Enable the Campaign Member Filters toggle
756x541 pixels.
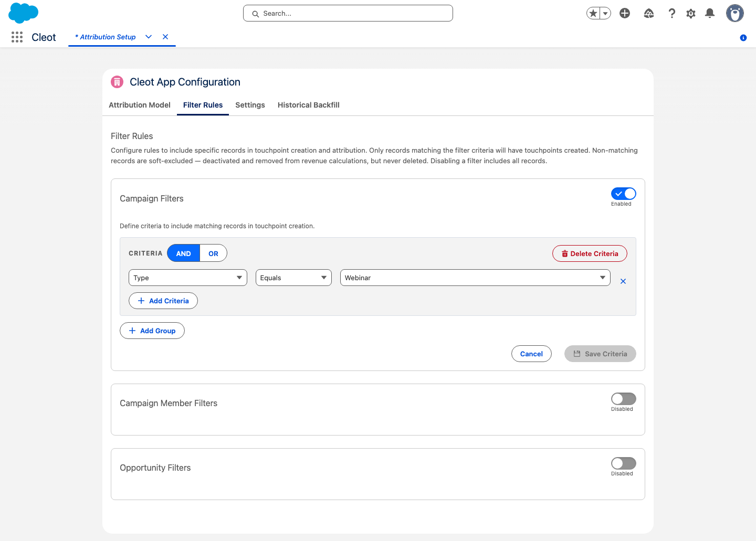(x=624, y=399)
